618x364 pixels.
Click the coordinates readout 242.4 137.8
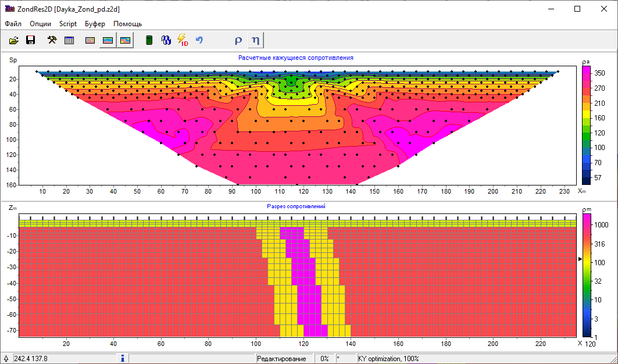pyautogui.click(x=31, y=359)
